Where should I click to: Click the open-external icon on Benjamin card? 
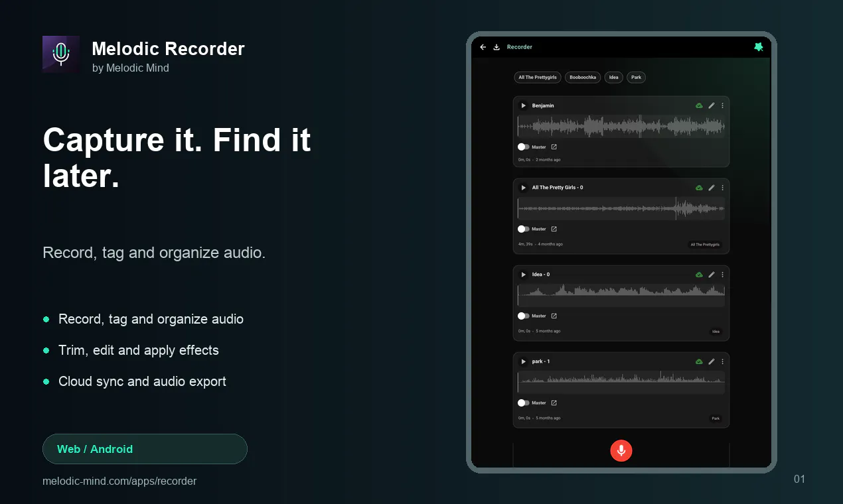554,147
